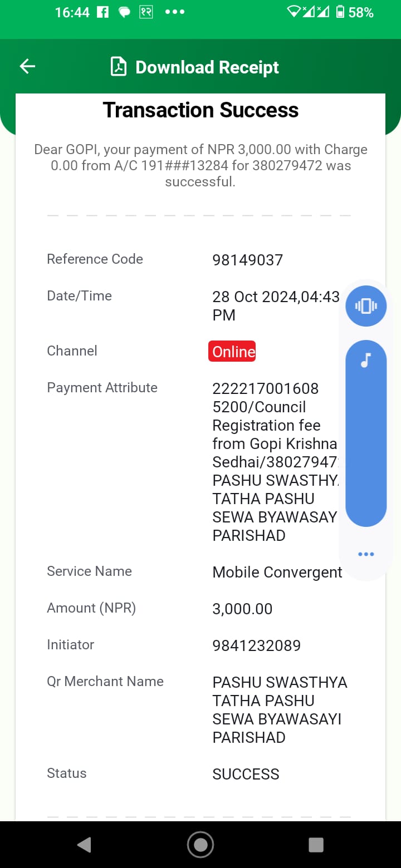The height and width of the screenshot is (868, 401).
Task: Tap the chat bubble notification icon
Action: (124, 12)
